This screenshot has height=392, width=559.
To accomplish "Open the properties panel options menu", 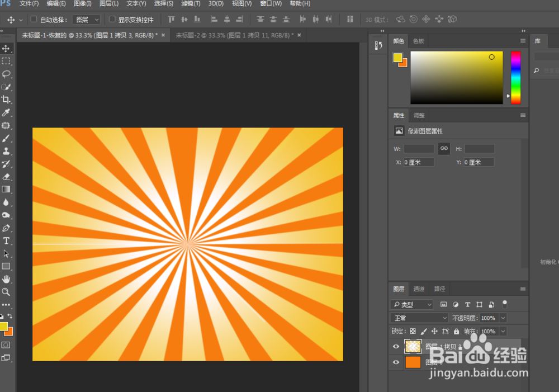I will pyautogui.click(x=523, y=115).
